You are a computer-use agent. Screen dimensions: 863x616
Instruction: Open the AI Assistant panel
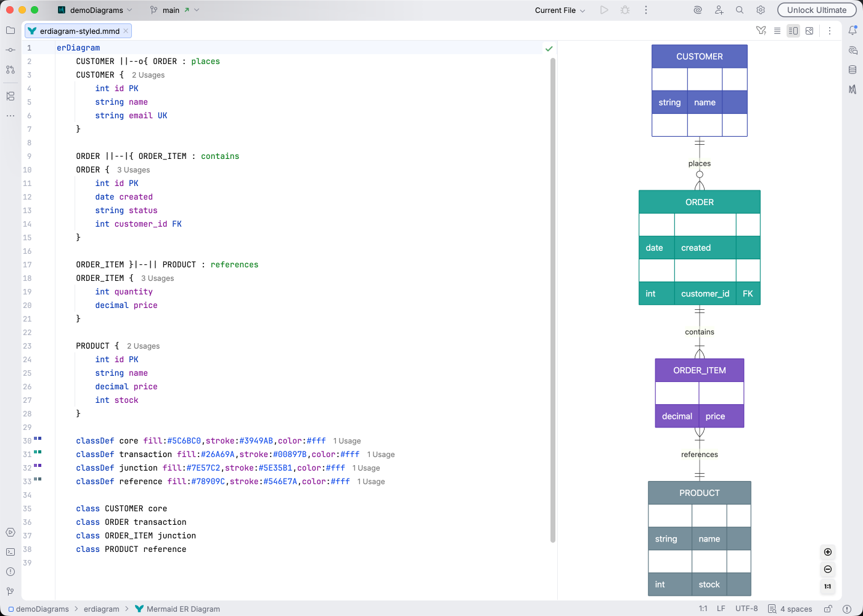pyautogui.click(x=854, y=51)
